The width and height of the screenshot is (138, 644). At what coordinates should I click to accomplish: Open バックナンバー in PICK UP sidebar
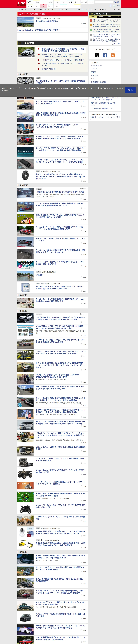pos(96,65)
